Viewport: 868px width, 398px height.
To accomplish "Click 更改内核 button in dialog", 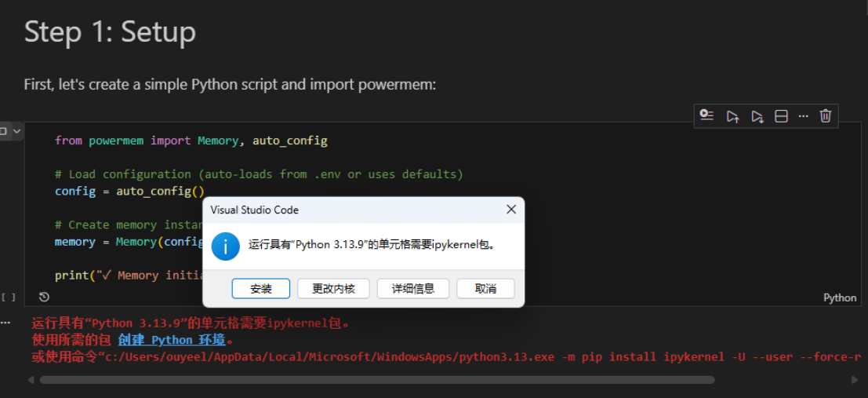I will coord(333,288).
